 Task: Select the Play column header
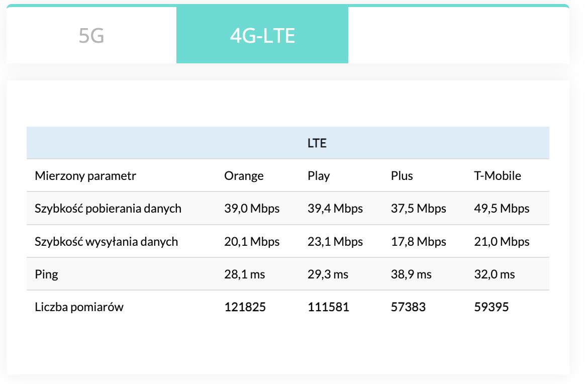[319, 175]
